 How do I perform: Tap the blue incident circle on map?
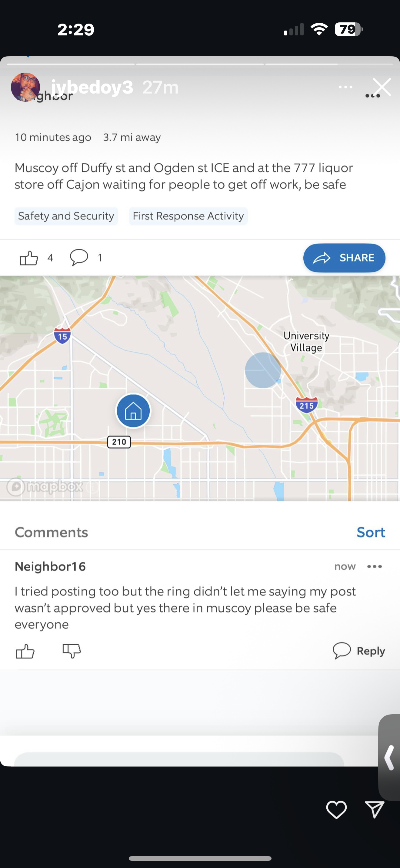point(263,370)
